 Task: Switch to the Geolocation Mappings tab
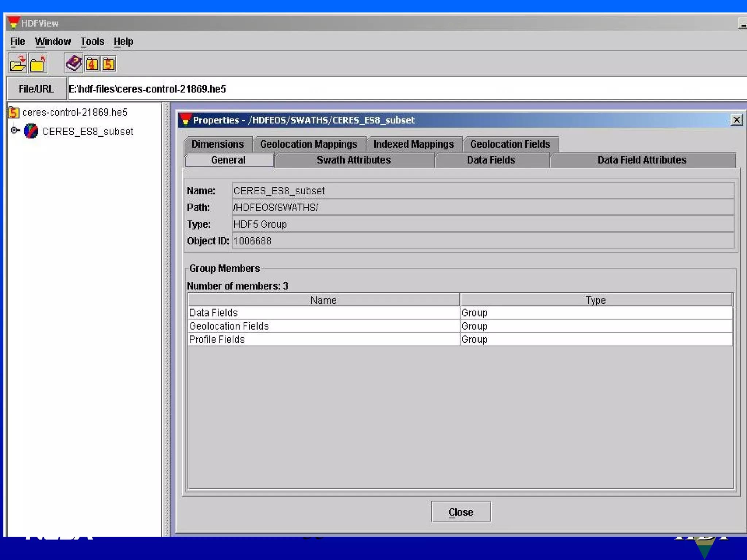click(309, 144)
